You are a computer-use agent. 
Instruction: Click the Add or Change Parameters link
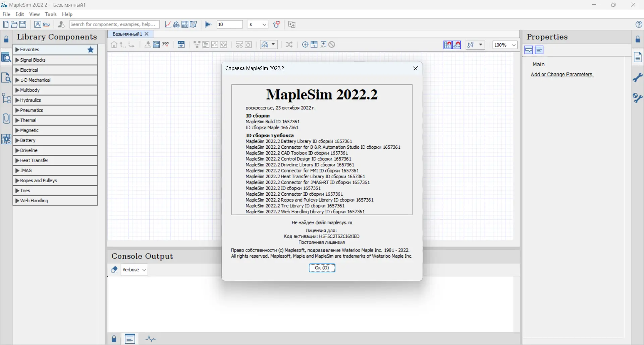click(562, 74)
